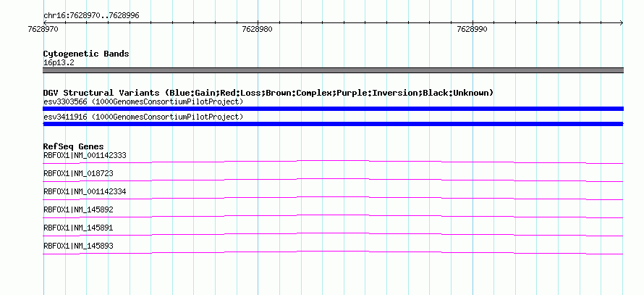
Task: Click the magenta line of NM_145893
Action: pos(333,252)
